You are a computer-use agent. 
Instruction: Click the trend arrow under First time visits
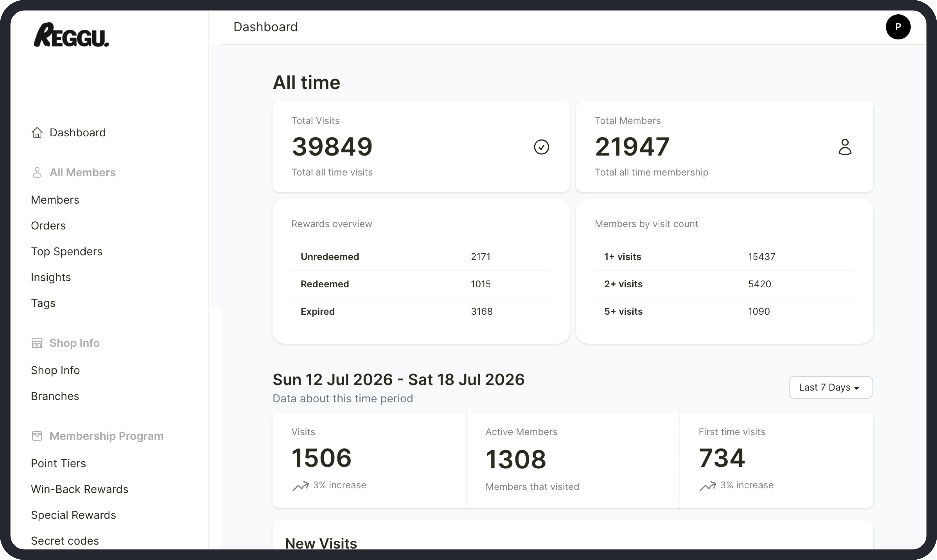(x=707, y=486)
